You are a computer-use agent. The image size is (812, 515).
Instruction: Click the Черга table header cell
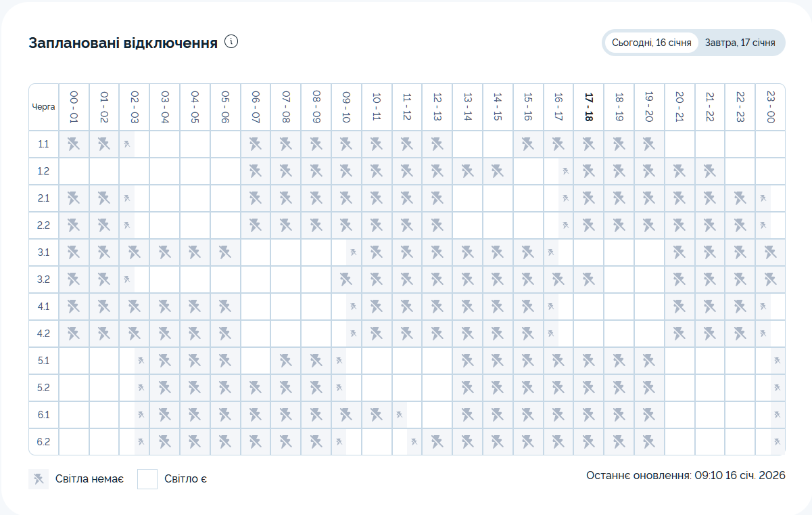tap(43, 107)
